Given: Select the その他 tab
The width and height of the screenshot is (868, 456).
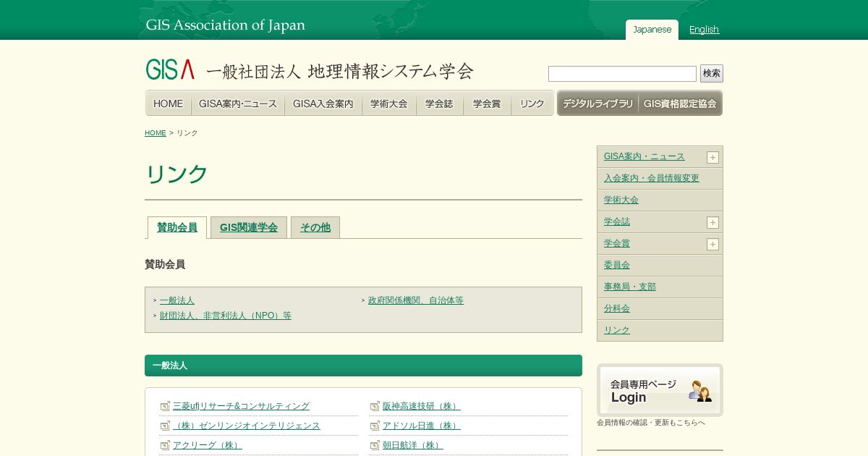Looking at the screenshot, I should pyautogui.click(x=315, y=227).
